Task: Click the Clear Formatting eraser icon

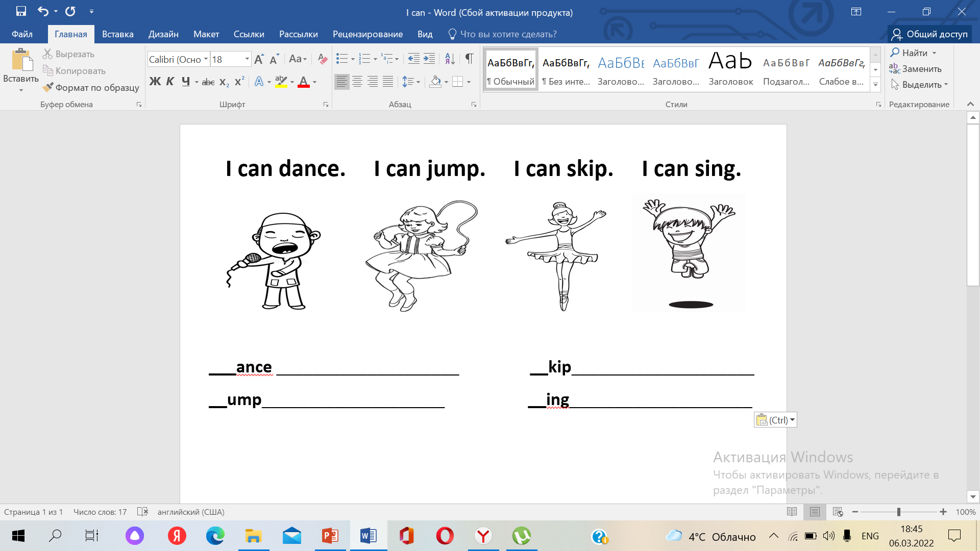Action: click(x=322, y=59)
